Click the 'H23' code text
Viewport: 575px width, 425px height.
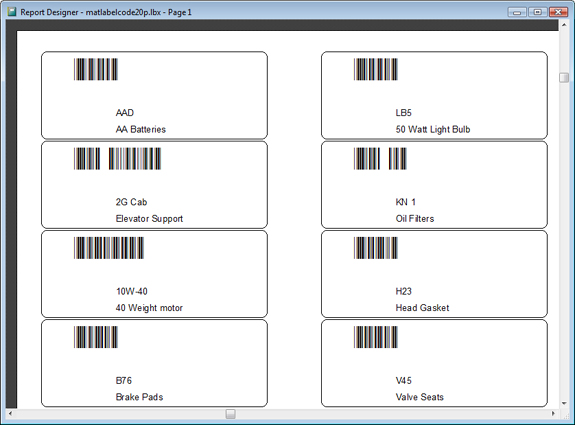tap(403, 291)
